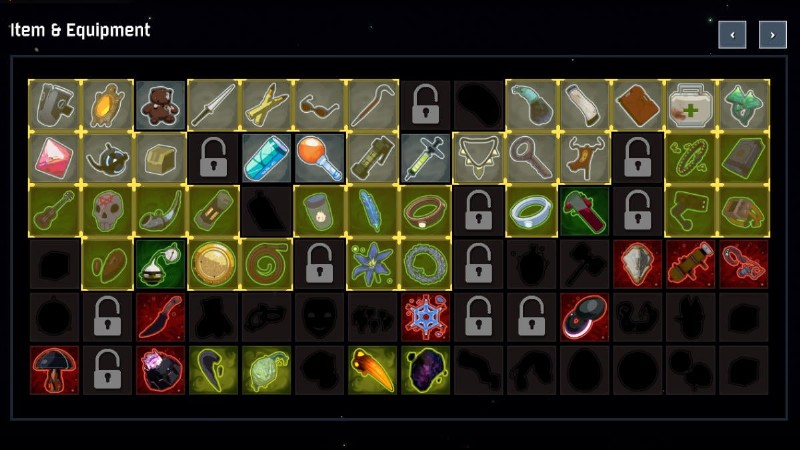Click the locked slot after the crowbar

click(x=426, y=105)
